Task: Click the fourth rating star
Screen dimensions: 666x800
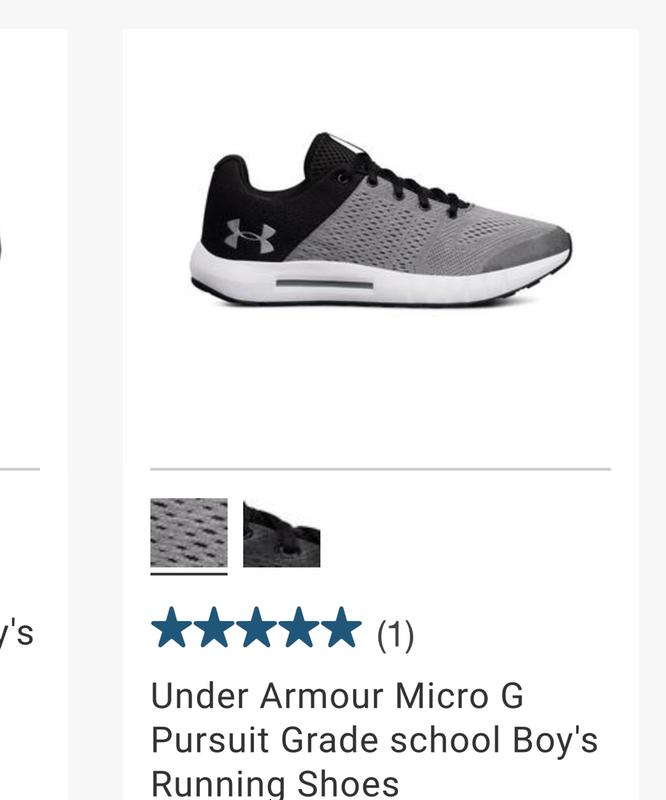Action: (299, 628)
